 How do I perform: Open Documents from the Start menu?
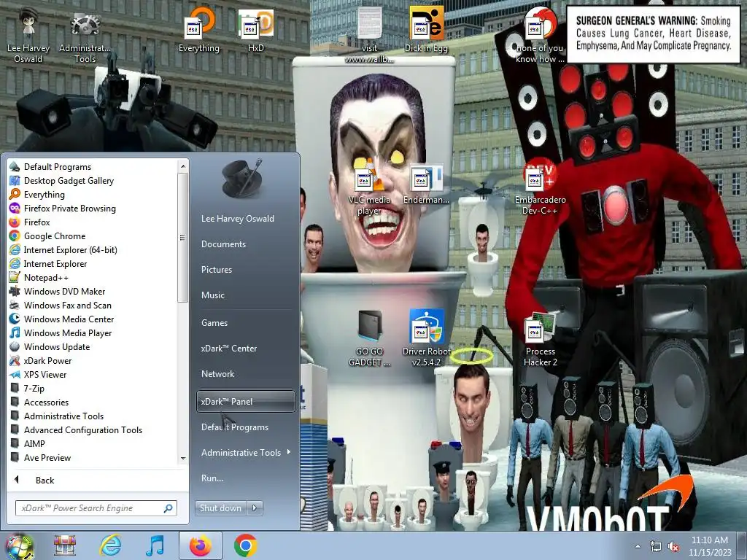click(223, 244)
